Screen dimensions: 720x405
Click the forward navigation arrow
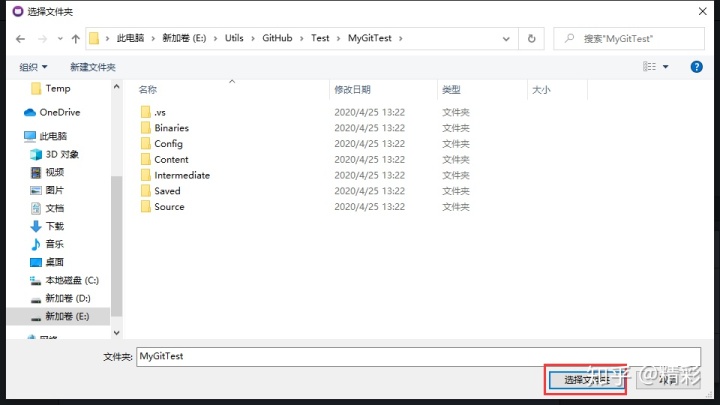[x=42, y=39]
